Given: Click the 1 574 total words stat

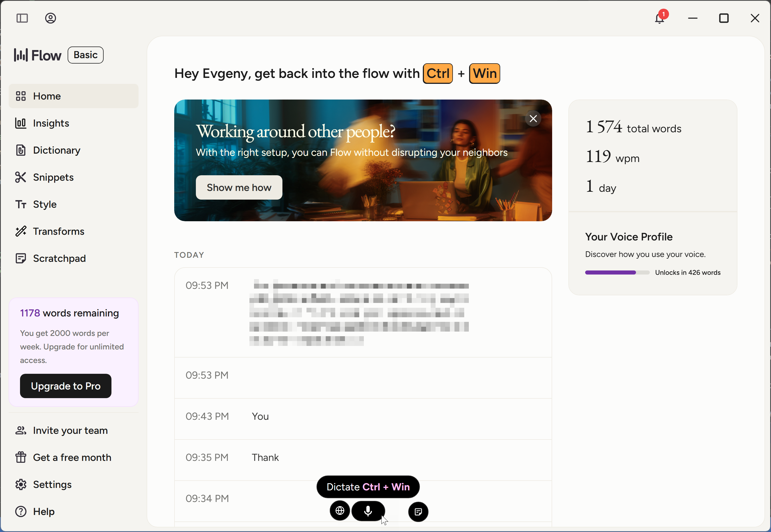Looking at the screenshot, I should pyautogui.click(x=633, y=127).
